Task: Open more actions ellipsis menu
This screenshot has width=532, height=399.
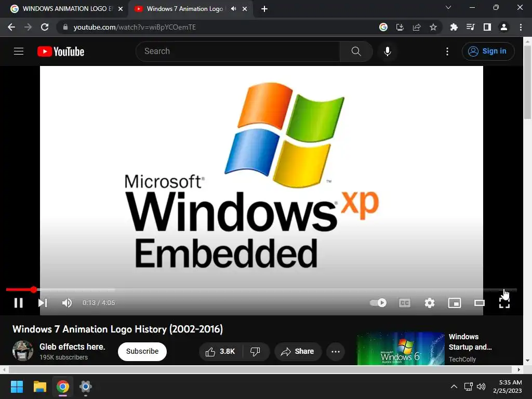Action: 336,351
